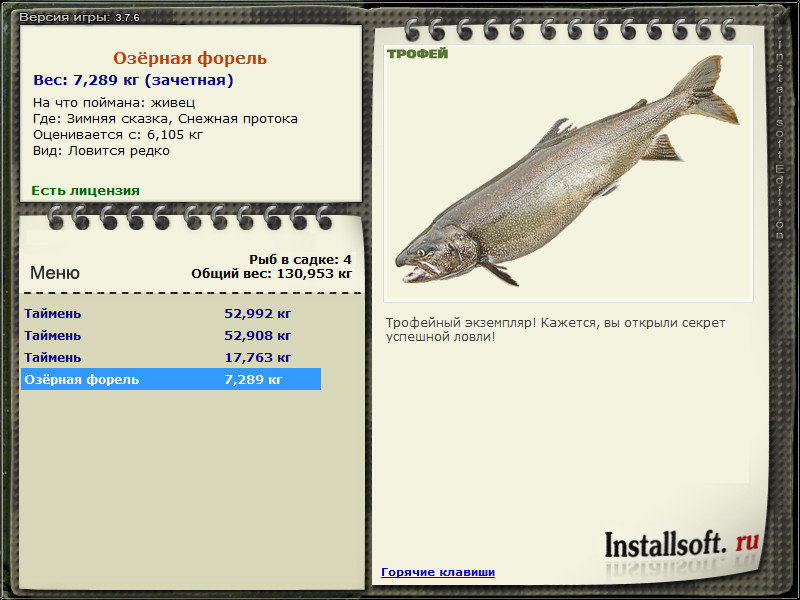The height and width of the screenshot is (600, 800).
Task: Select the Таймень 52,908 кг row
Action: [x=171, y=335]
